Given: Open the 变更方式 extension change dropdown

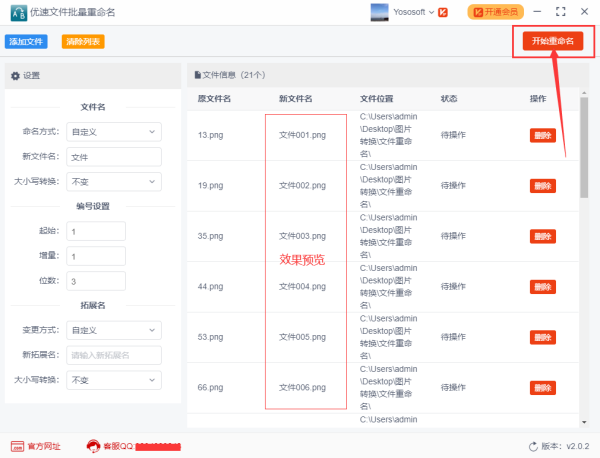Looking at the screenshot, I should 113,330.
